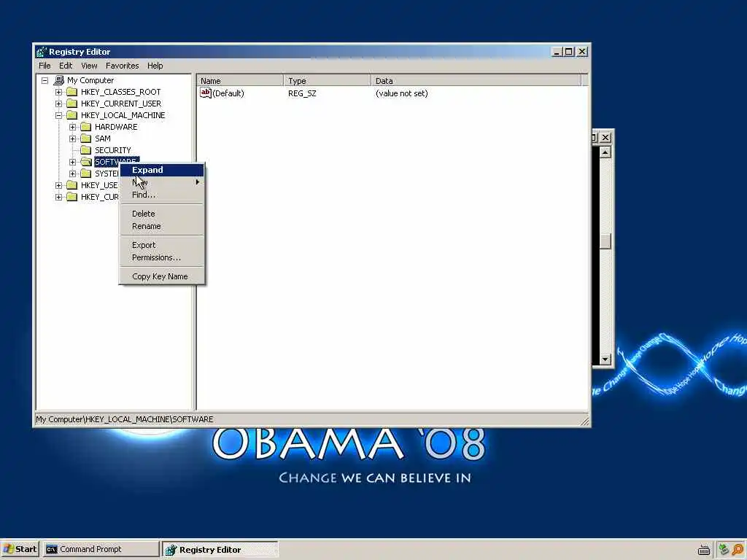Close the Command Prompt window behind
Image resolution: width=747 pixels, height=560 pixels.
(x=605, y=138)
